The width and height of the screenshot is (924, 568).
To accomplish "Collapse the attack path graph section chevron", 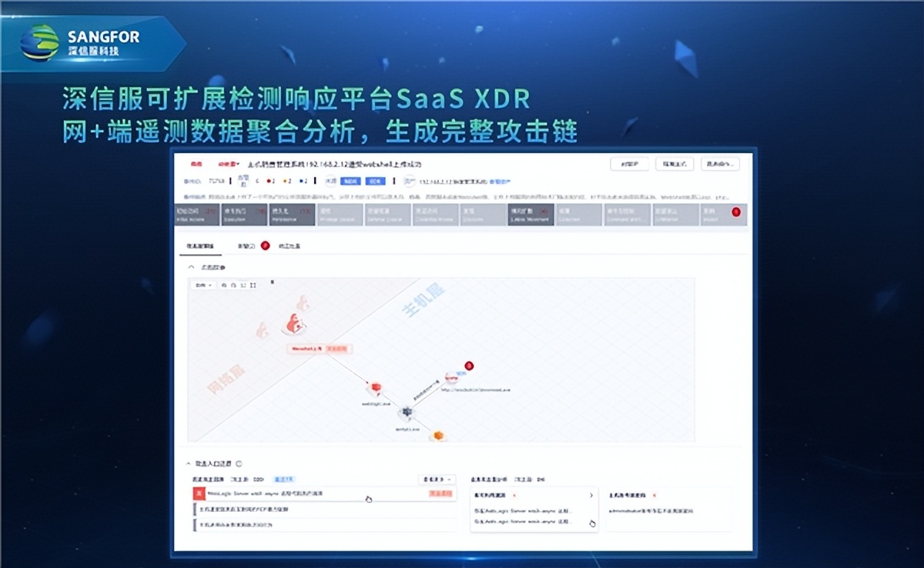I will pos(191,266).
